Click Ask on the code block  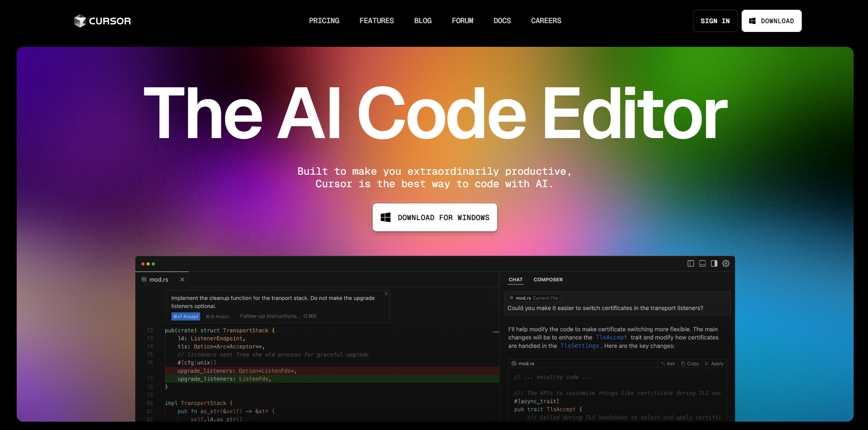click(668, 364)
